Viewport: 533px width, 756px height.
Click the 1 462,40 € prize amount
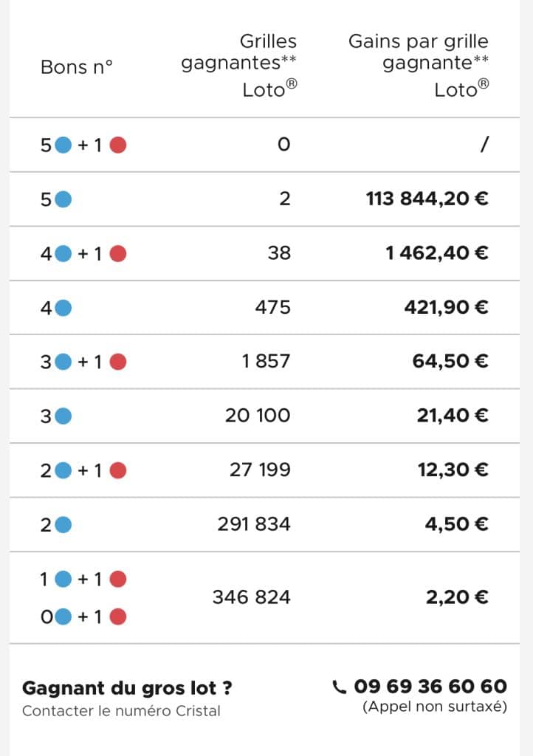click(x=437, y=252)
